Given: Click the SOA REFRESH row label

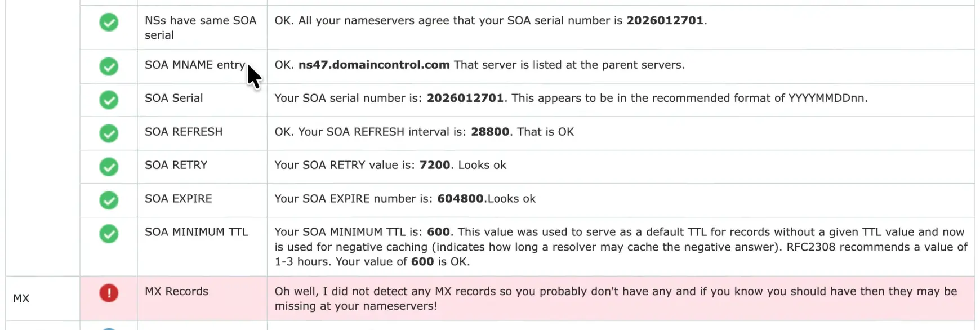Looking at the screenshot, I should tap(183, 132).
